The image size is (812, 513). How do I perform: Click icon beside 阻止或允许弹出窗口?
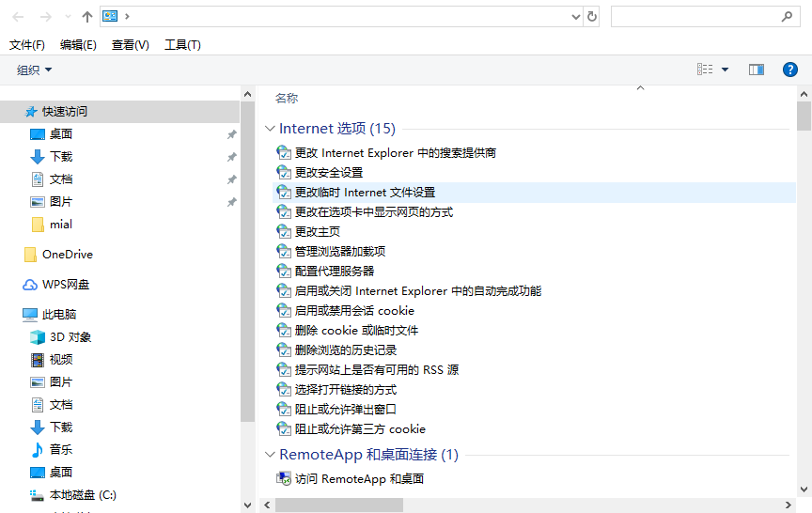[284, 409]
